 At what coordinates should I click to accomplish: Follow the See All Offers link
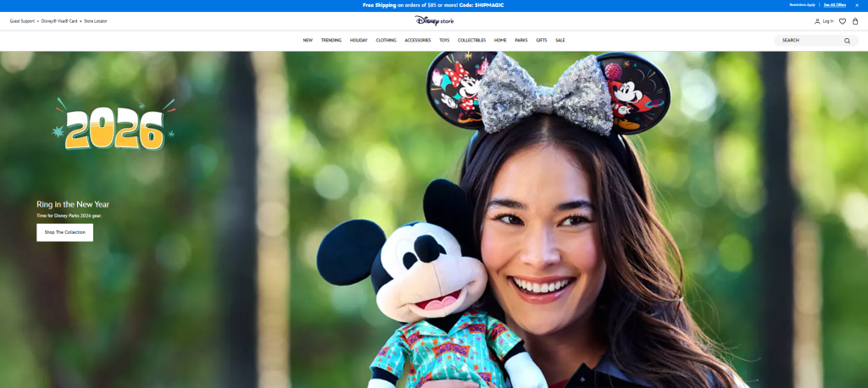(835, 5)
